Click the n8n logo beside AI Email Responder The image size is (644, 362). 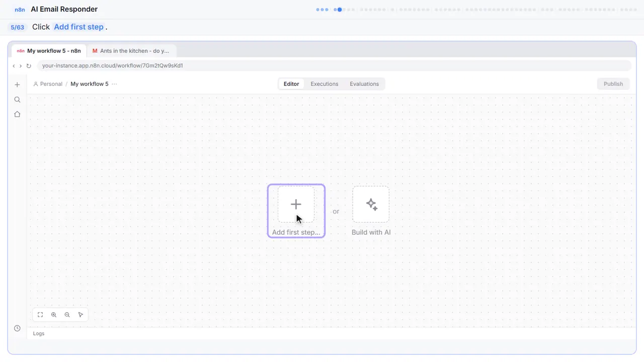(20, 10)
